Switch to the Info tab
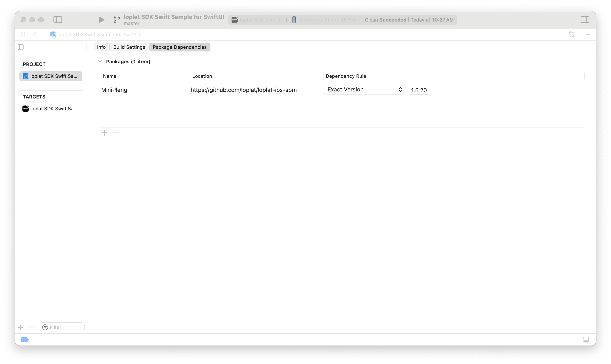611x364 pixels. point(101,47)
